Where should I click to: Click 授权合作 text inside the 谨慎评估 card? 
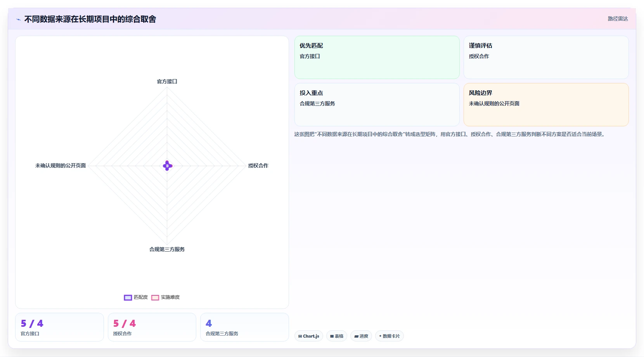click(479, 56)
